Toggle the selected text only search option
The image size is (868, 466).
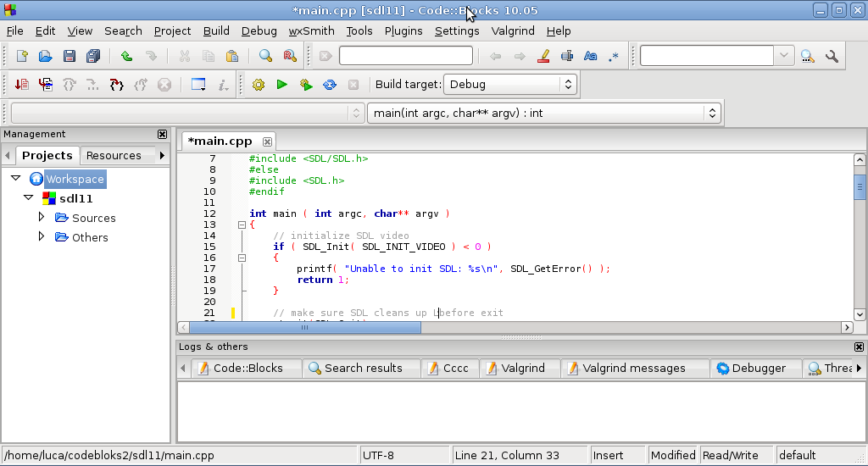(x=567, y=56)
